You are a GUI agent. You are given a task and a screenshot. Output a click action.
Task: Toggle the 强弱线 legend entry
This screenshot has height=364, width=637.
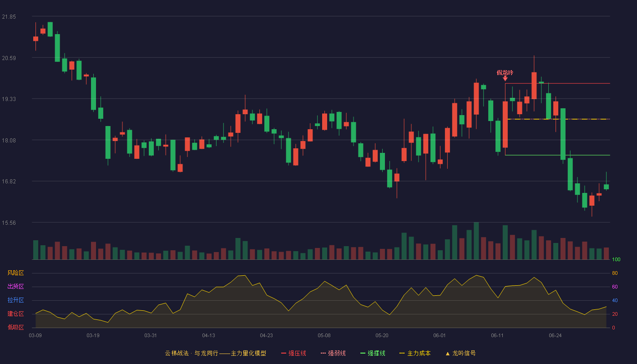tap(333, 353)
